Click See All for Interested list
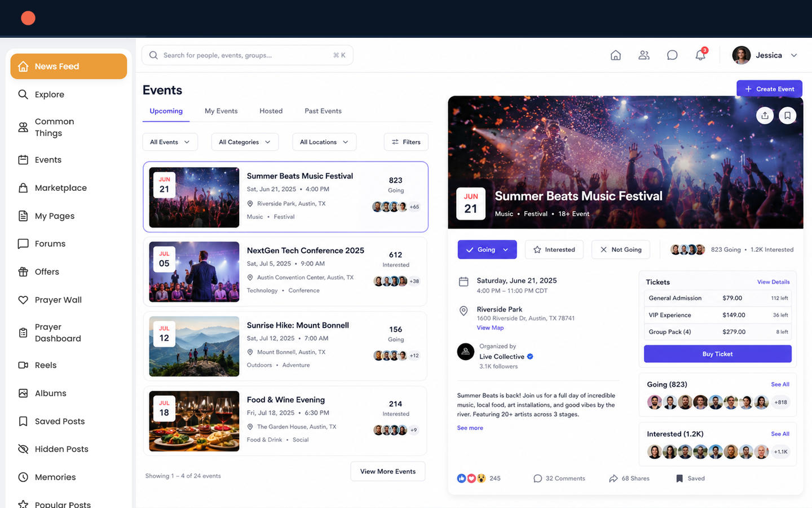The image size is (812, 508). [780, 434]
